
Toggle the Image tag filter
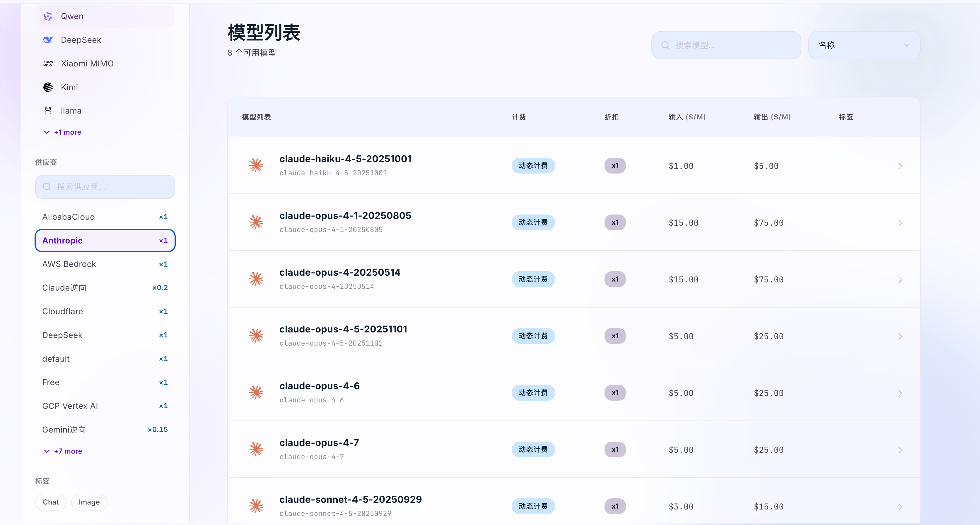tap(89, 502)
